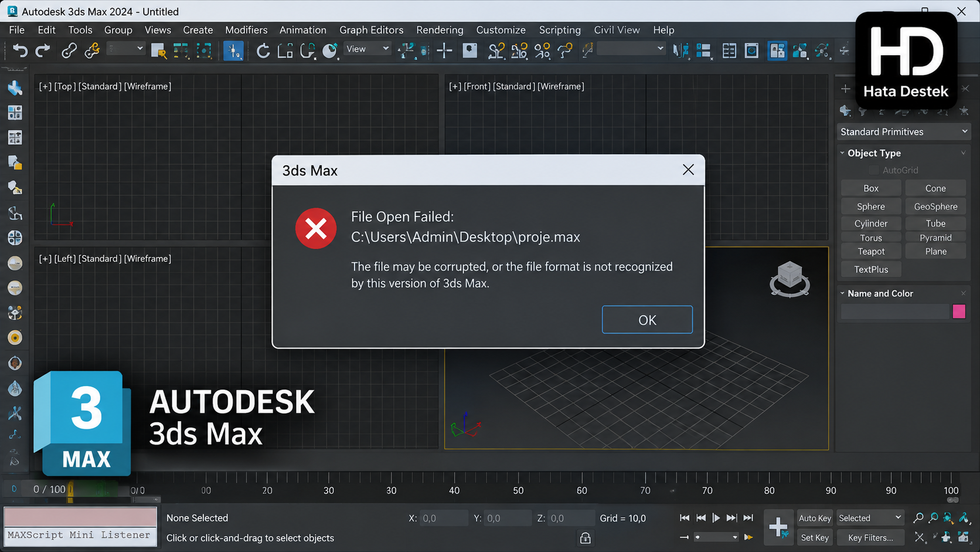Image resolution: width=980 pixels, height=552 pixels.
Task: Collapse the Name and Color rollout
Action: tap(880, 293)
